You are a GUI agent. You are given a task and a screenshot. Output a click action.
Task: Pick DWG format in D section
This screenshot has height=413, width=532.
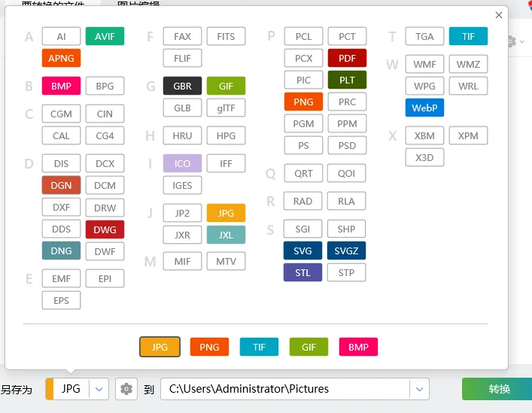(x=105, y=229)
